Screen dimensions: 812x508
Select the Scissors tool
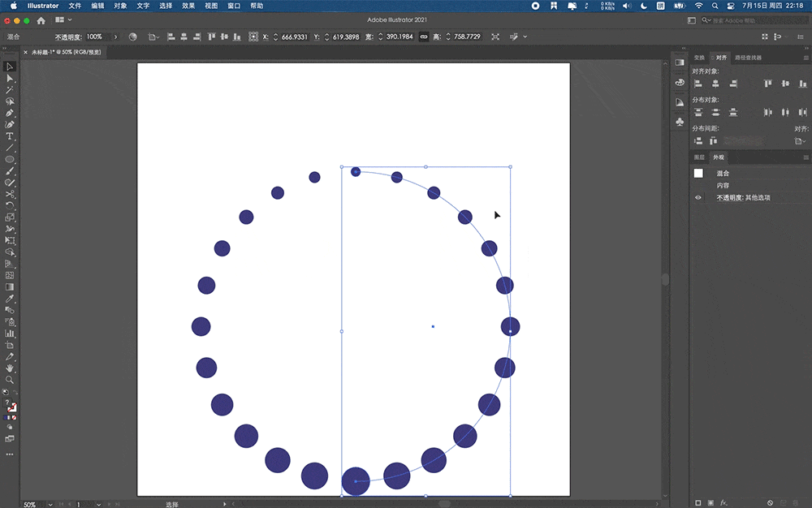click(9, 194)
